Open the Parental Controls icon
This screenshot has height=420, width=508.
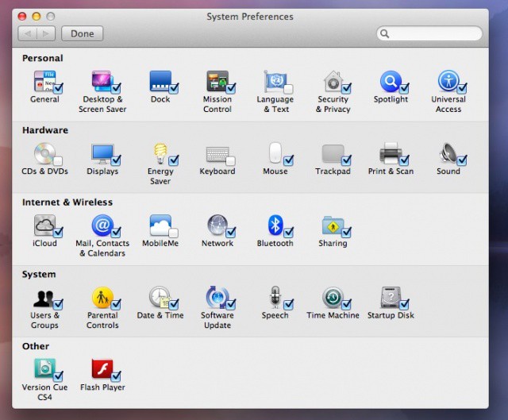click(x=102, y=298)
